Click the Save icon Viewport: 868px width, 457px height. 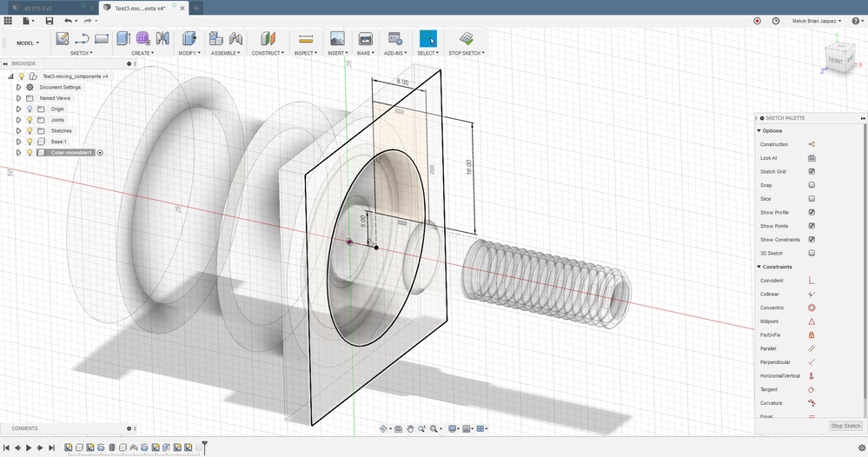50,21
